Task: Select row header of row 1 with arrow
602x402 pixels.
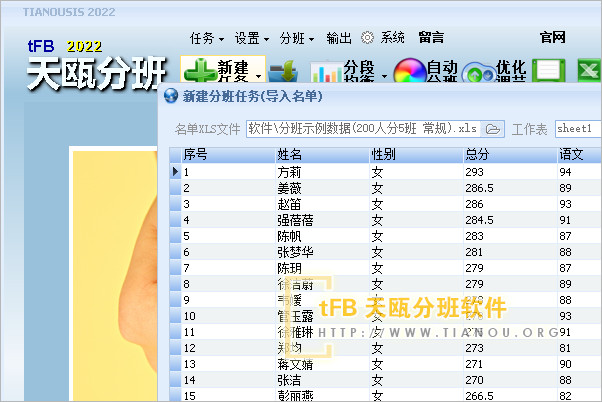Action: point(175,172)
